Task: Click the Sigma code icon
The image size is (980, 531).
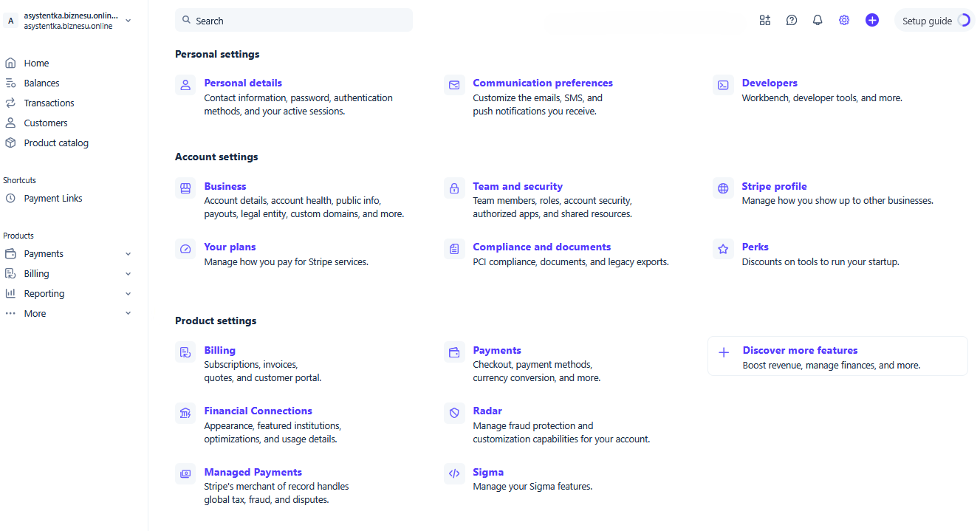Action: (454, 473)
